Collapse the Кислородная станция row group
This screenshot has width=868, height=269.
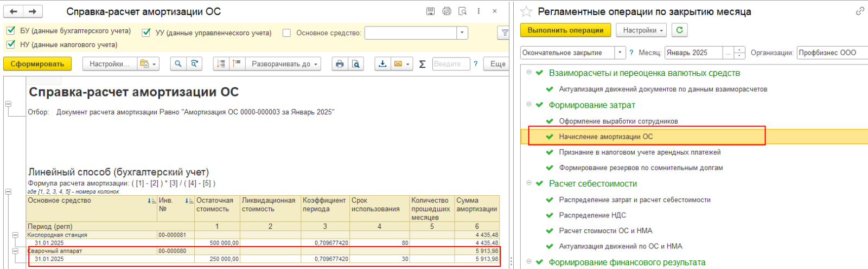click(15, 235)
